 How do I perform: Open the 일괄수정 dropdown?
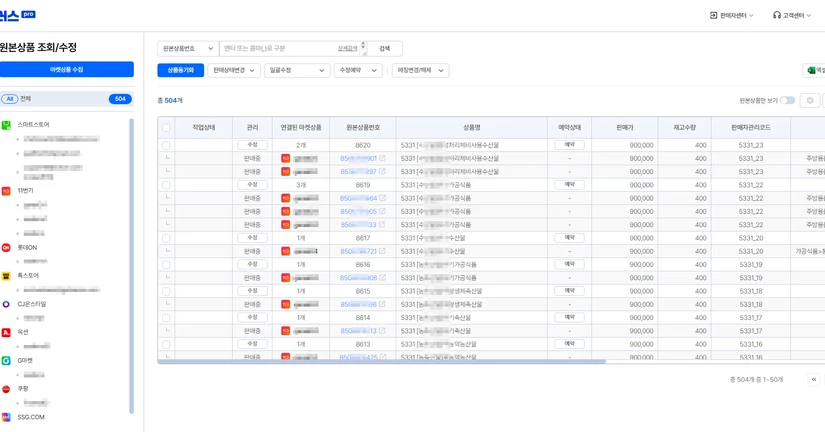[x=297, y=71]
